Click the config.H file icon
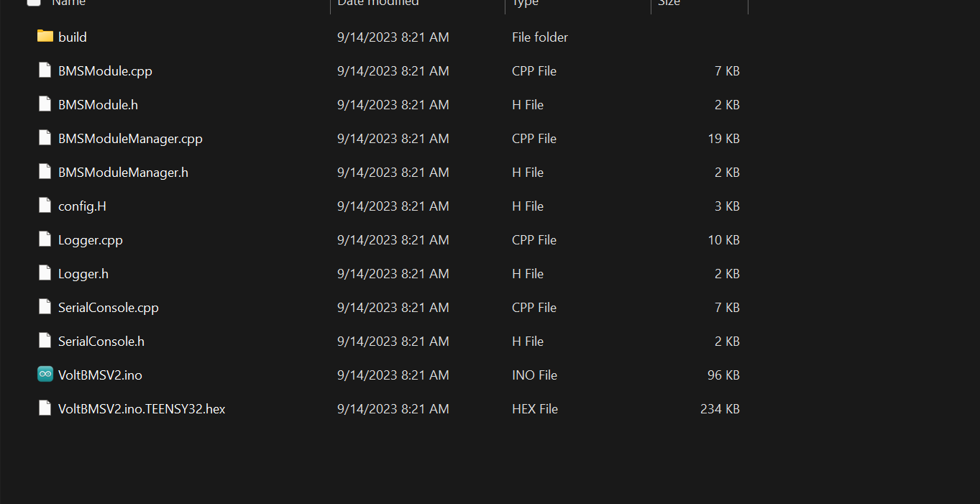The width and height of the screenshot is (980, 504). tap(45, 206)
